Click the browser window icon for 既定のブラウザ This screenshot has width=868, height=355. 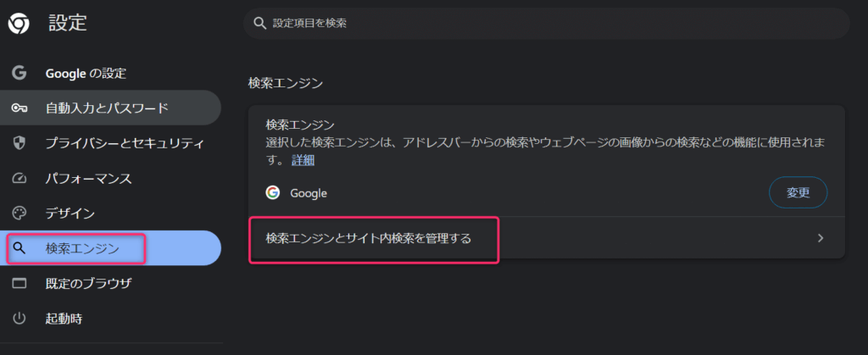tap(19, 284)
